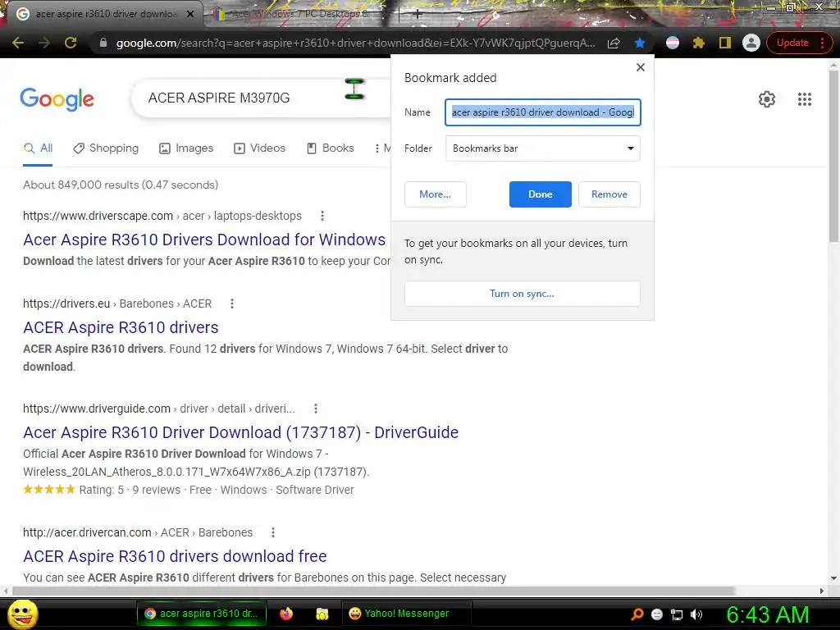Screen dimensions: 840x630
Task: Open the Bookmarks bar folder dropdown
Action: pyautogui.click(x=543, y=148)
